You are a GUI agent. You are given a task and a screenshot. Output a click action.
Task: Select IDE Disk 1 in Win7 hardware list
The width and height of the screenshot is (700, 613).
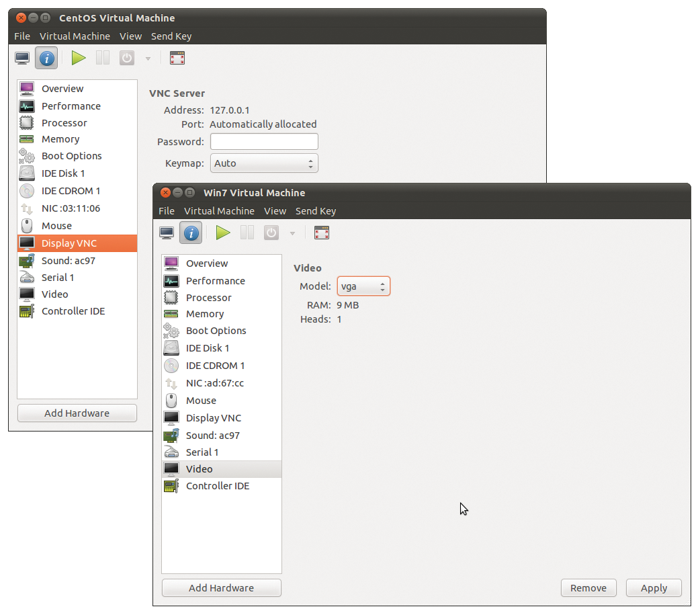click(222, 348)
